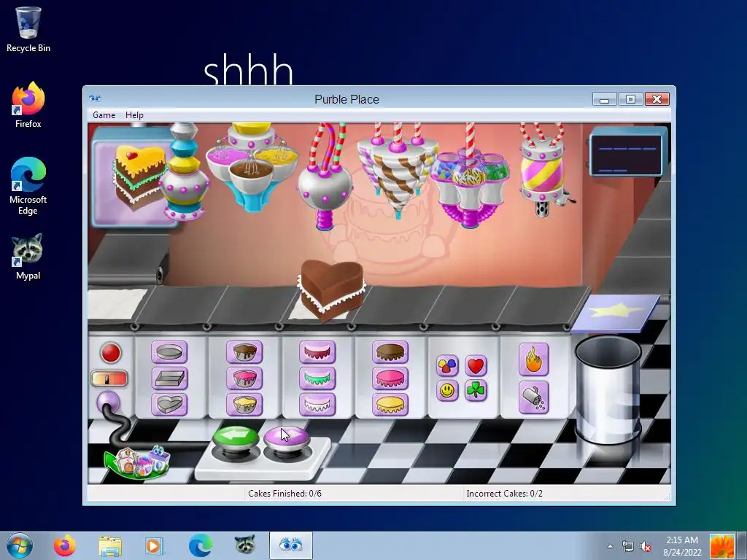Click the Purble Place title bar eyes icon
Screen dimensions: 747x560
click(x=95, y=98)
